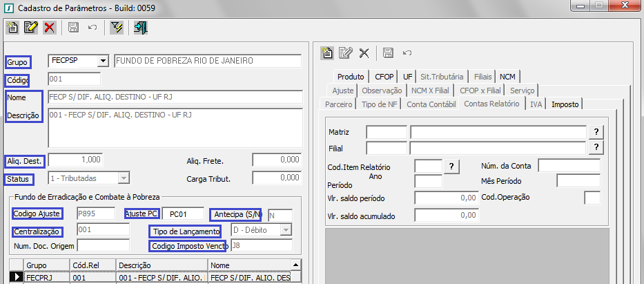Click the Cod.Item Relatório question mark button
644x284 pixels.
tap(451, 167)
